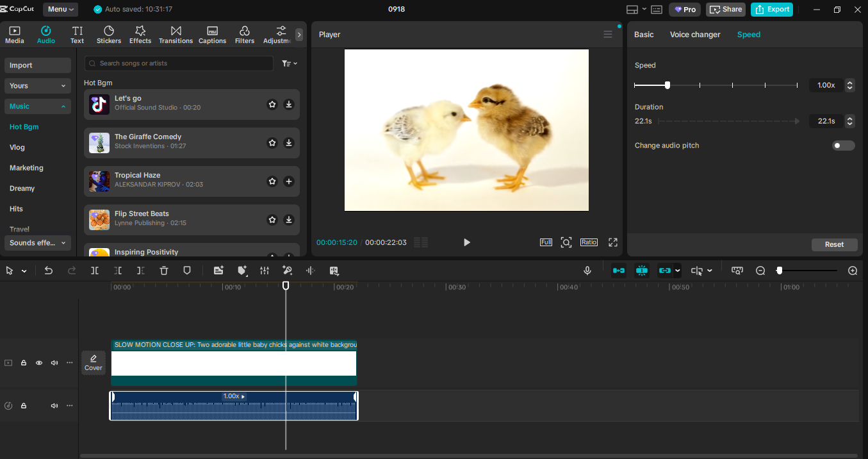This screenshot has width=868, height=459.
Task: Collapse the Music category section
Action: coord(38,106)
